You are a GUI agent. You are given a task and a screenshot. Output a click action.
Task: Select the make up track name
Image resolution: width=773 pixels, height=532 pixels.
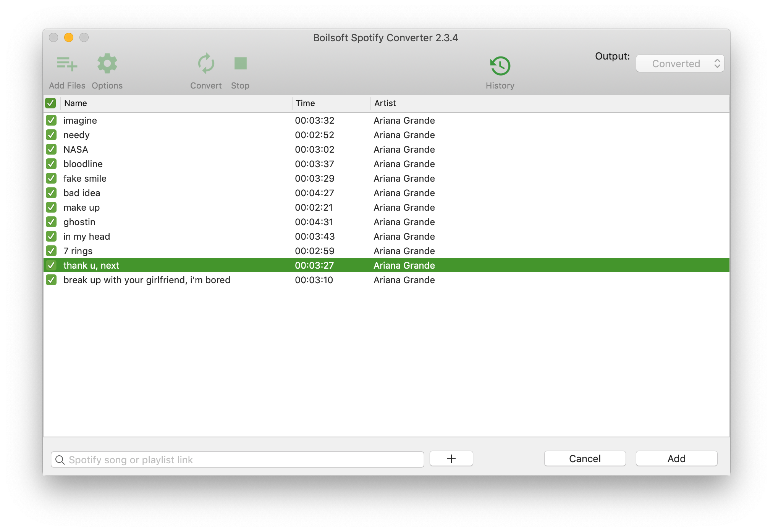tap(81, 207)
